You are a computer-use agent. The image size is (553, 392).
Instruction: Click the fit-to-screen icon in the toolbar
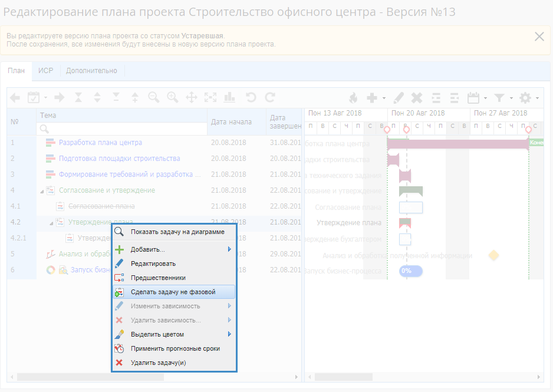point(210,97)
